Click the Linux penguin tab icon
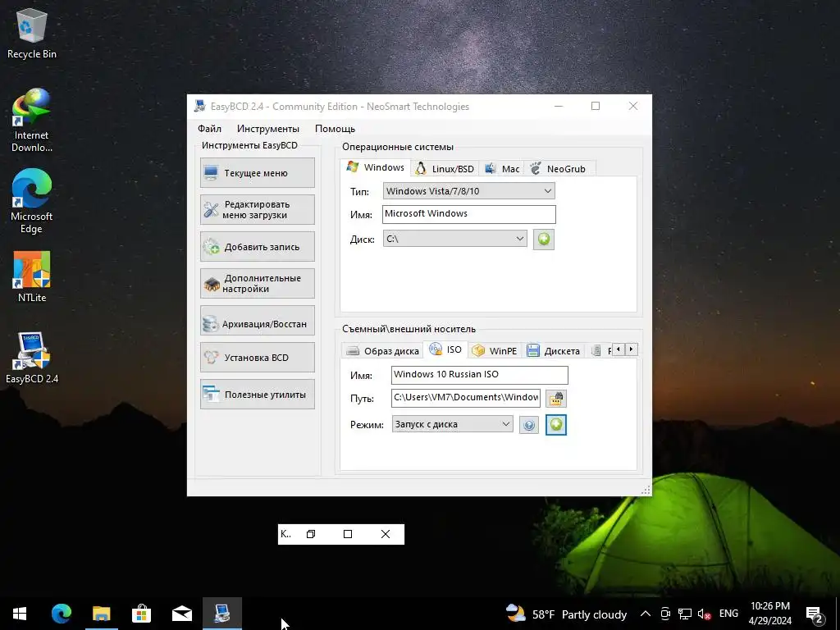This screenshot has height=630, width=840. point(421,169)
